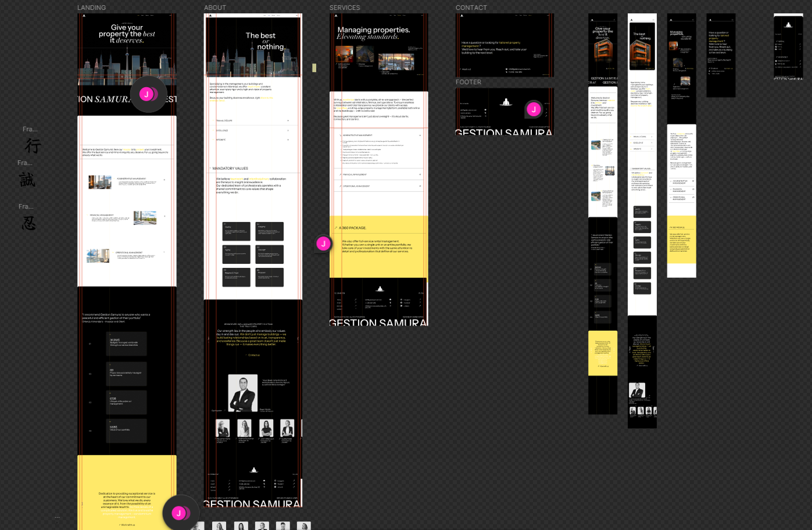Click the building logo in the Services page footer
Screen dimensions: 812x530
[380, 289]
